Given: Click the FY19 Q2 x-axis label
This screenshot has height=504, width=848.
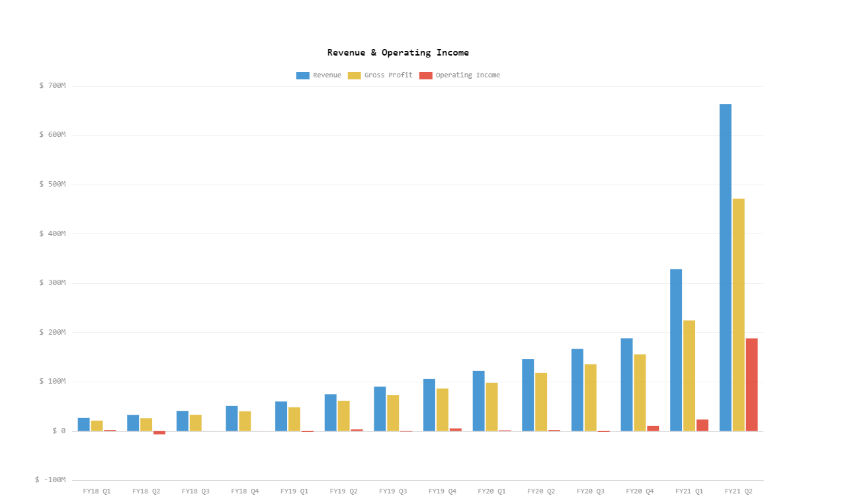Looking at the screenshot, I should (343, 491).
